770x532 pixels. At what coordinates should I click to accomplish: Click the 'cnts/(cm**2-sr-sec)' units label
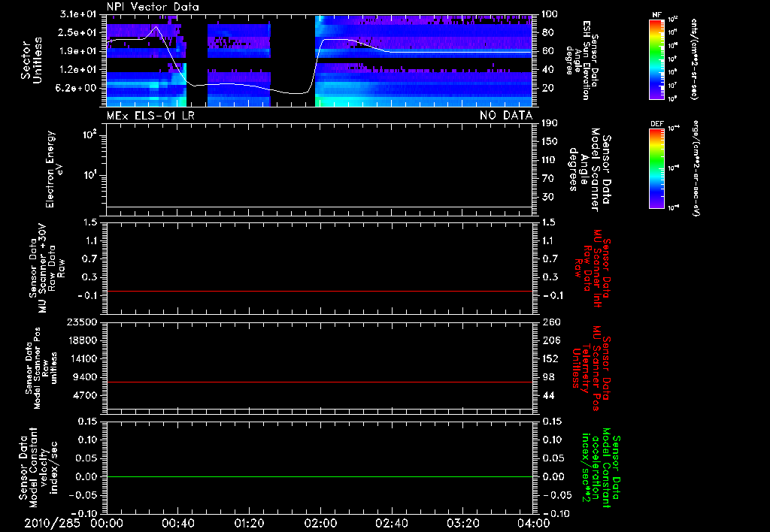[x=693, y=59]
